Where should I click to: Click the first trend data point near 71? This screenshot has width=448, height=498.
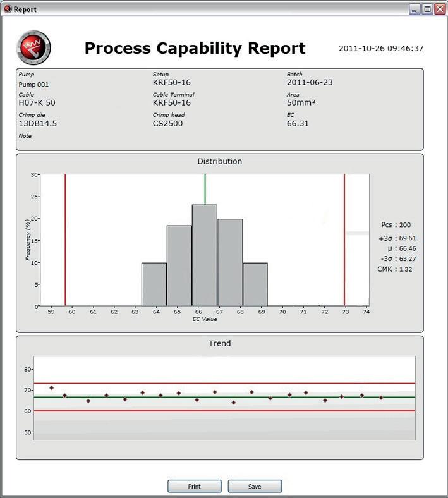[x=51, y=388]
